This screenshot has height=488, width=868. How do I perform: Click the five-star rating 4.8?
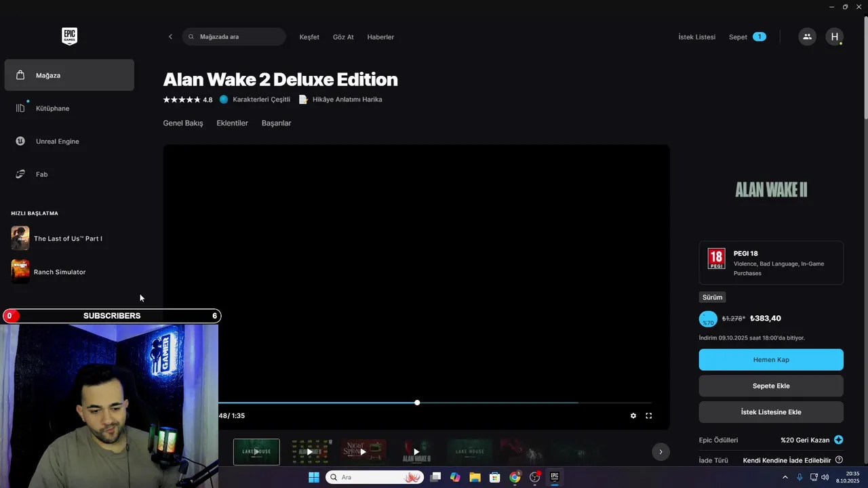coord(188,100)
